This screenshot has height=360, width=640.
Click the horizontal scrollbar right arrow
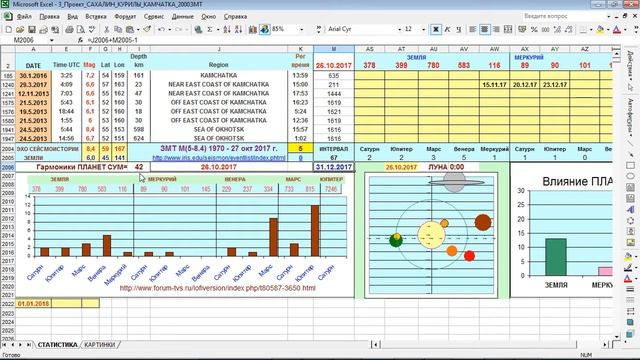[605, 345]
